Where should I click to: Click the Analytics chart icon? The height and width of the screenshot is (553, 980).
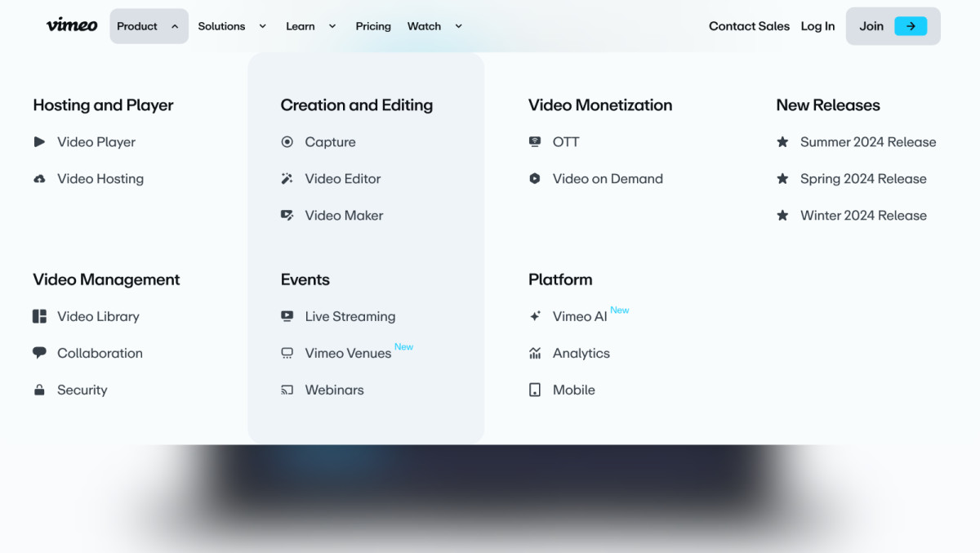pos(535,354)
